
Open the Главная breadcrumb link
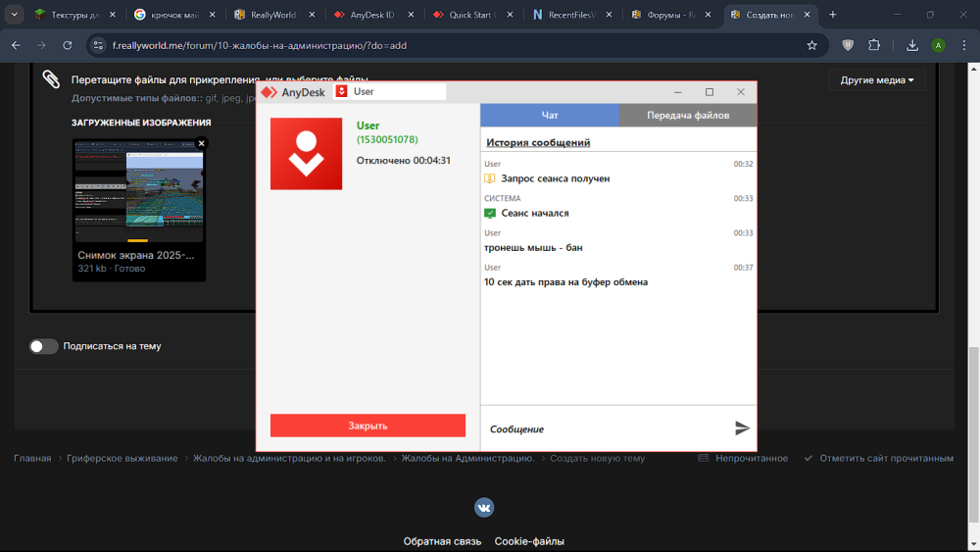pos(32,458)
